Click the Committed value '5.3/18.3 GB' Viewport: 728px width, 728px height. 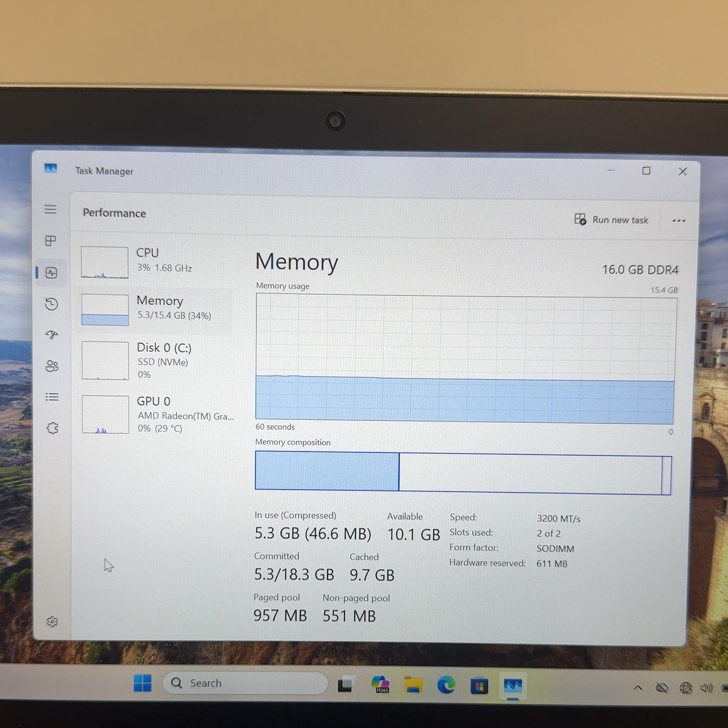click(x=294, y=574)
